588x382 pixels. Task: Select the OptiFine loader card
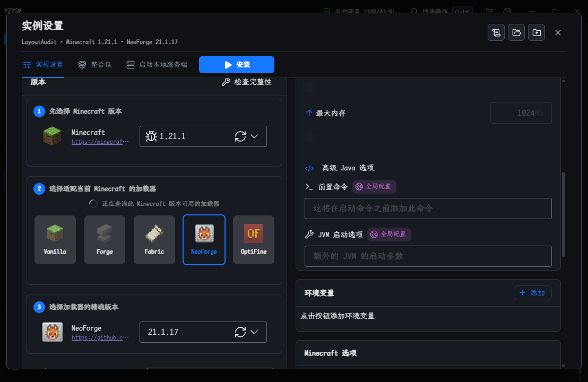click(x=254, y=240)
